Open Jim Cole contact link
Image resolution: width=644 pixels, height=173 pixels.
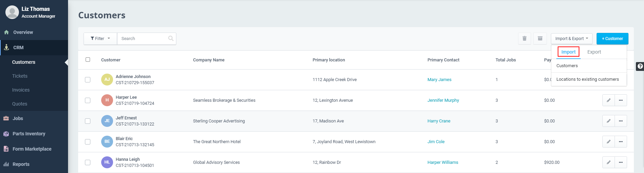click(x=436, y=142)
